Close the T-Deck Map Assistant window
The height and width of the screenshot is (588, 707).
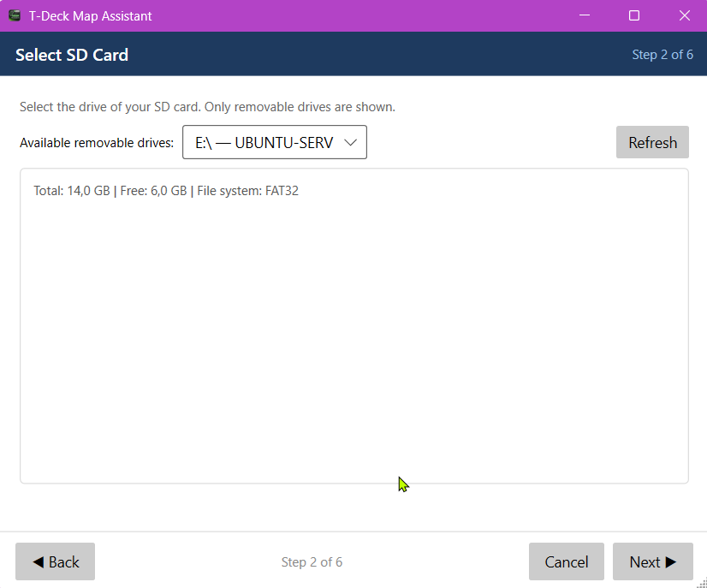pyautogui.click(x=685, y=15)
